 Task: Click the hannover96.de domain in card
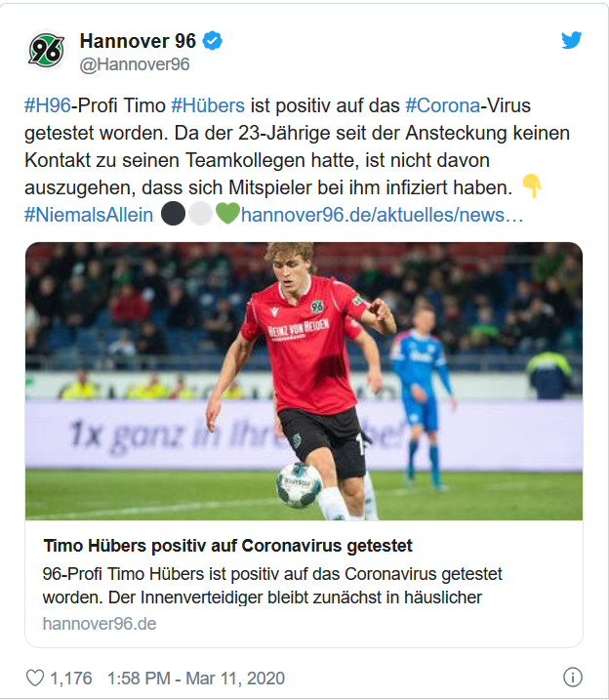[x=99, y=623]
